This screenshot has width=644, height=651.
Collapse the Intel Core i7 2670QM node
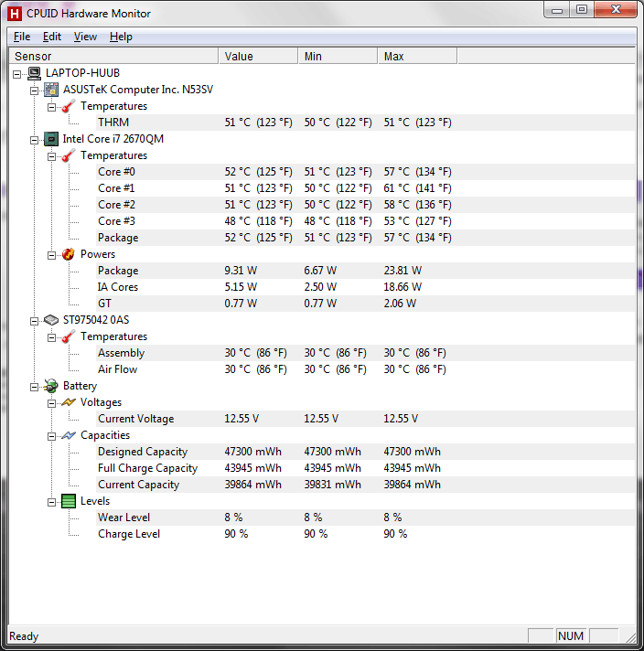coord(34,140)
